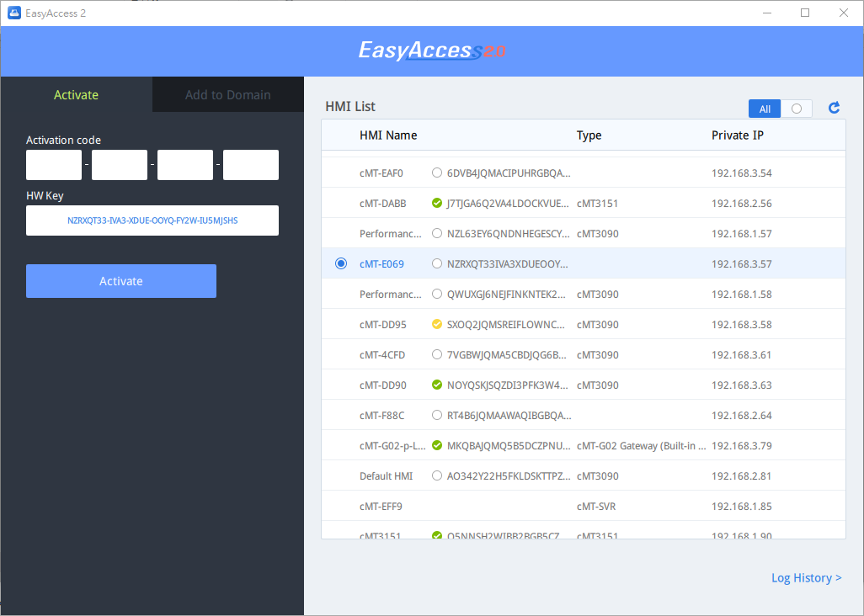Click IP address 192.168.1.85
The width and height of the screenshot is (864, 616).
click(x=742, y=506)
